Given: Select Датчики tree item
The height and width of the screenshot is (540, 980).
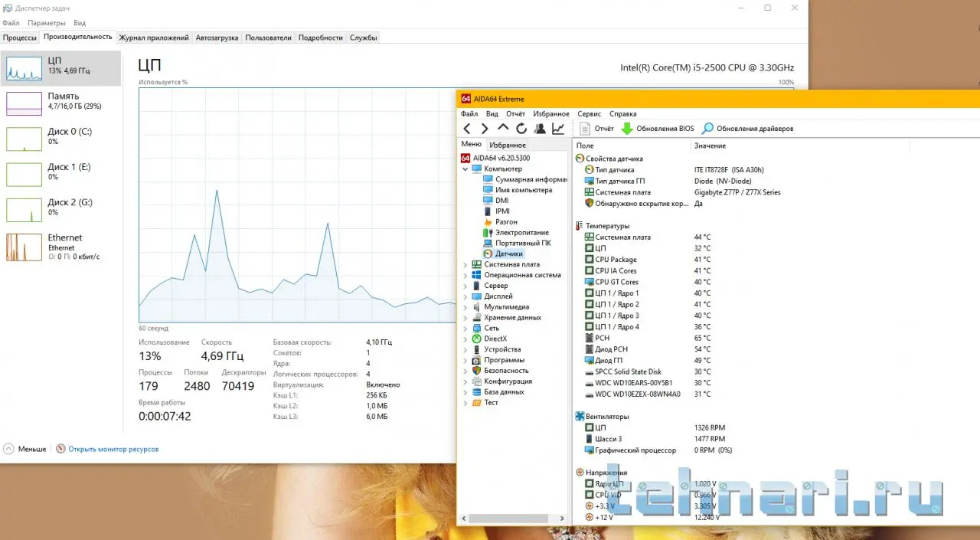Looking at the screenshot, I should (504, 254).
